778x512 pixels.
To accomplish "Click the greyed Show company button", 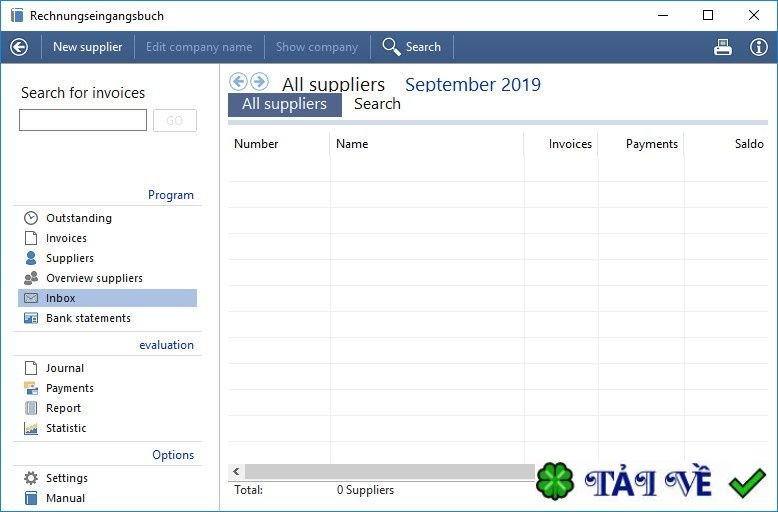I will [x=317, y=47].
